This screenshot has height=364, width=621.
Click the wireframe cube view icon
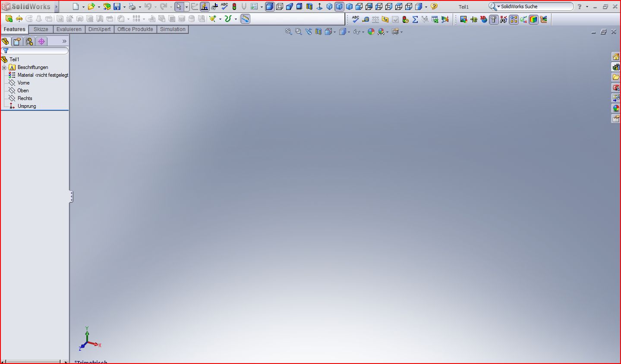(x=280, y=6)
